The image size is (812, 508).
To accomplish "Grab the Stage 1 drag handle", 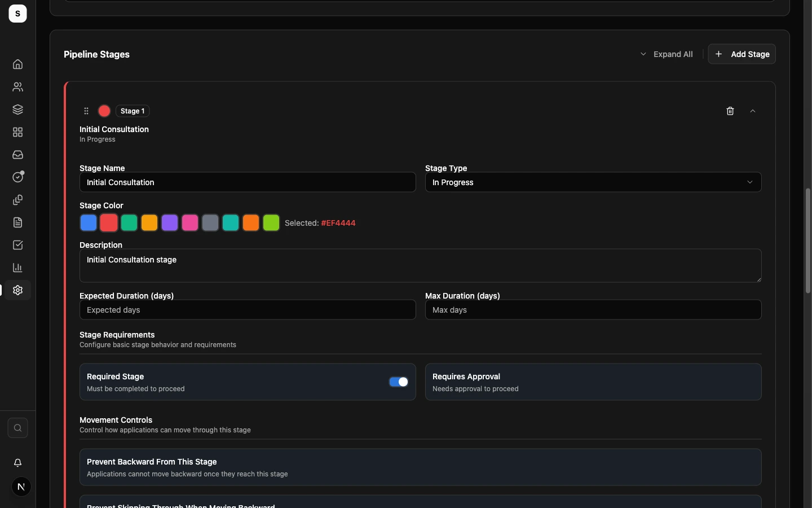I will point(86,111).
